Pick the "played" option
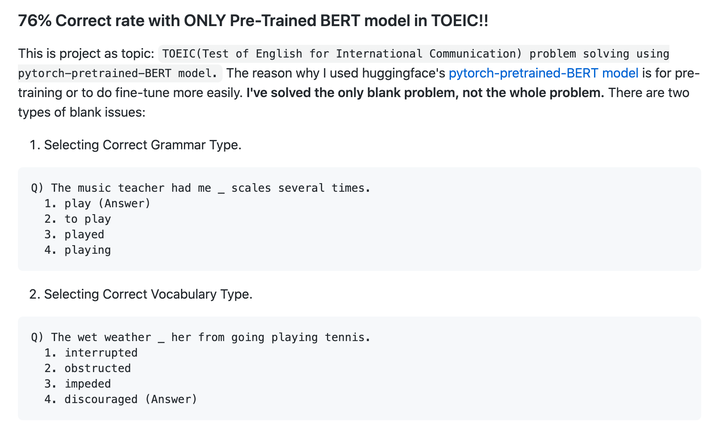720x430 pixels. 84,235
